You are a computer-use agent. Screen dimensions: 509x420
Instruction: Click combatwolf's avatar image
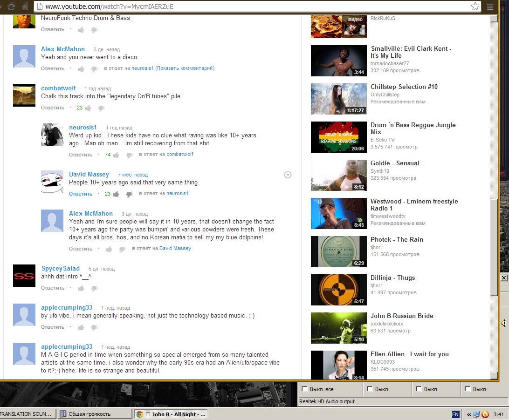24,95
